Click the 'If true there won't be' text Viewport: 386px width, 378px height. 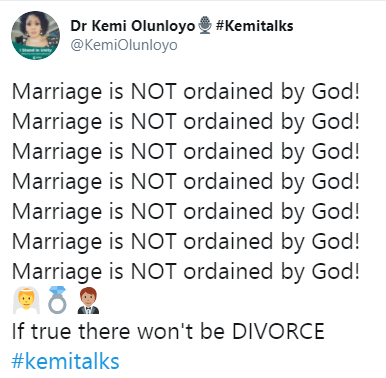[x=118, y=331]
